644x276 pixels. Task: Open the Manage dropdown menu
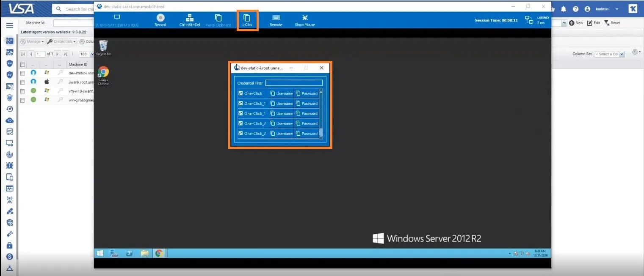click(x=33, y=41)
